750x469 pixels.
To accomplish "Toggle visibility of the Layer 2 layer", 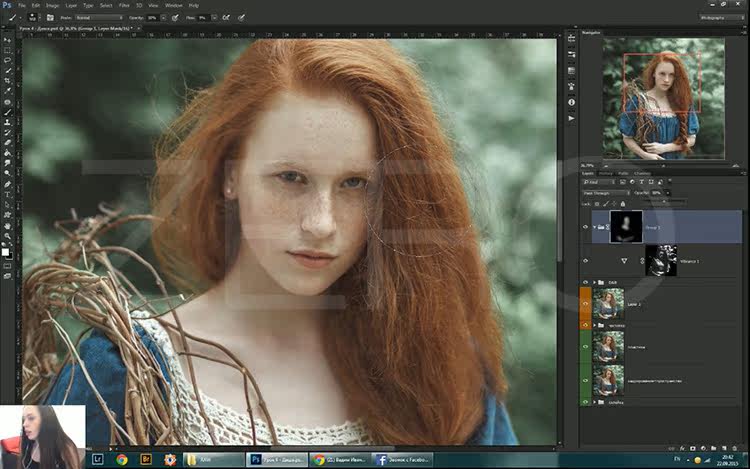I will pos(586,304).
